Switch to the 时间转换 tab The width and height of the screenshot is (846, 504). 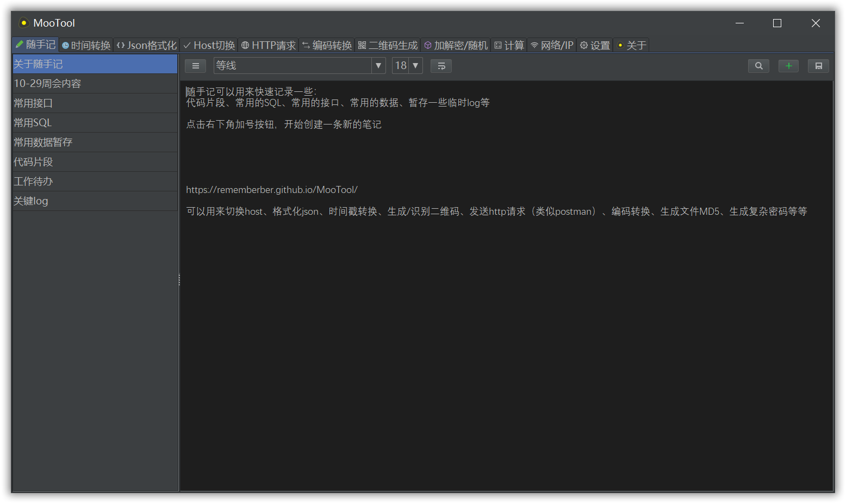pos(86,45)
